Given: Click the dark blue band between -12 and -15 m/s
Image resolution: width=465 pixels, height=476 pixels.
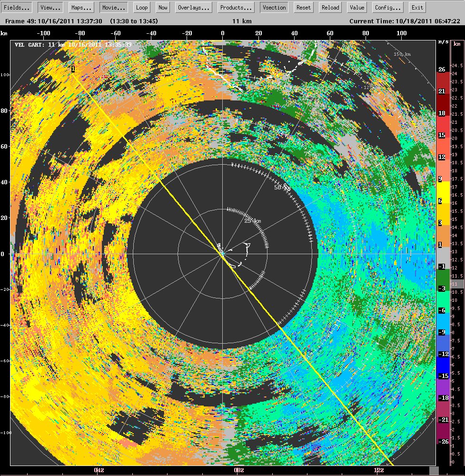Looking at the screenshot, I should (x=443, y=367).
